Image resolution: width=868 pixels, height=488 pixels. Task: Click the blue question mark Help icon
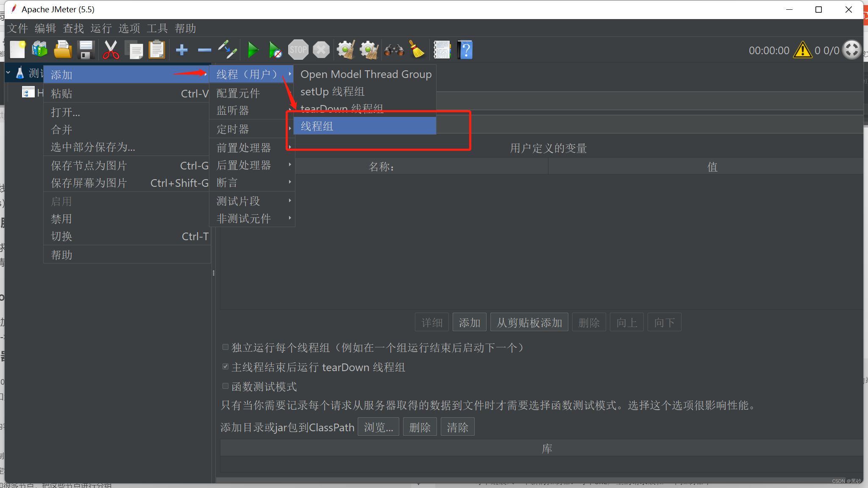[x=465, y=50]
